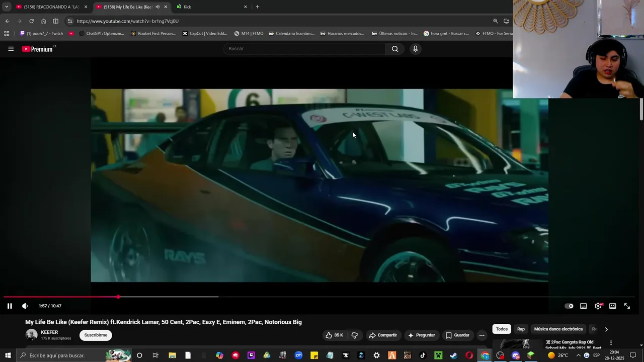Image resolution: width=644 pixels, height=362 pixels.
Task: Go to browser home page
Action: coord(43,21)
